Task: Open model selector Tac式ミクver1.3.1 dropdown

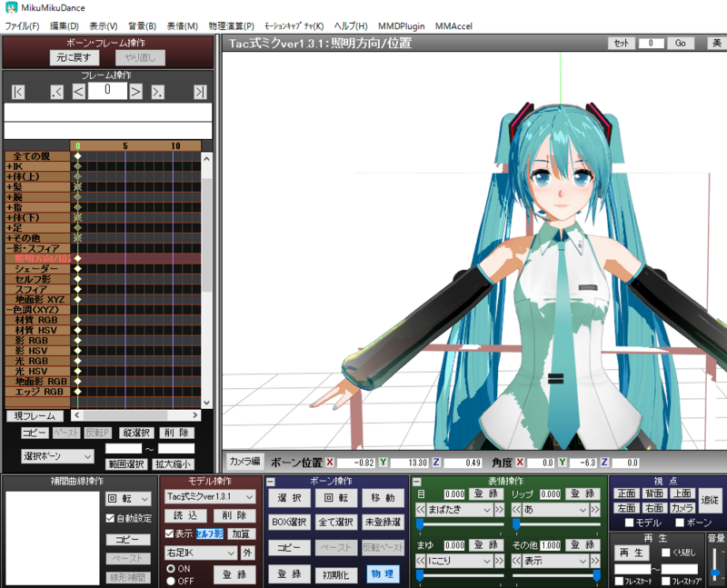Action: click(210, 496)
